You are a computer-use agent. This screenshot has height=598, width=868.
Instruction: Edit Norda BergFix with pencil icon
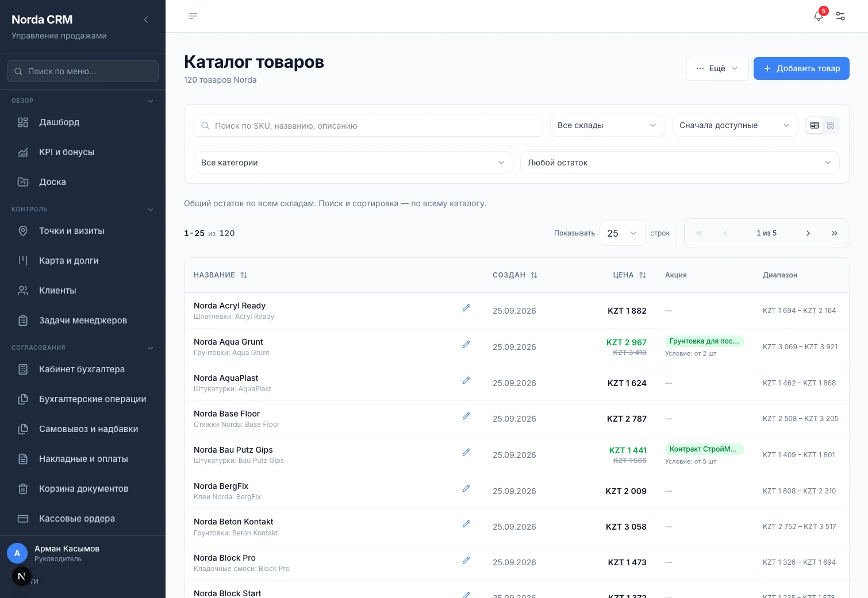pos(466,488)
